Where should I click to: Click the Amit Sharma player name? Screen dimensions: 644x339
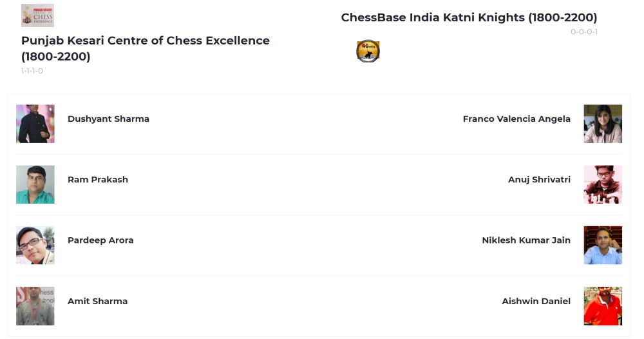pos(97,301)
